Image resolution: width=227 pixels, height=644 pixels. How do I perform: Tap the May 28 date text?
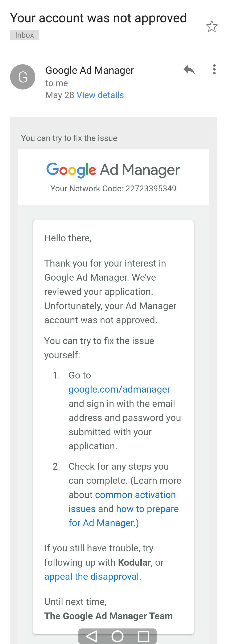[x=60, y=95]
